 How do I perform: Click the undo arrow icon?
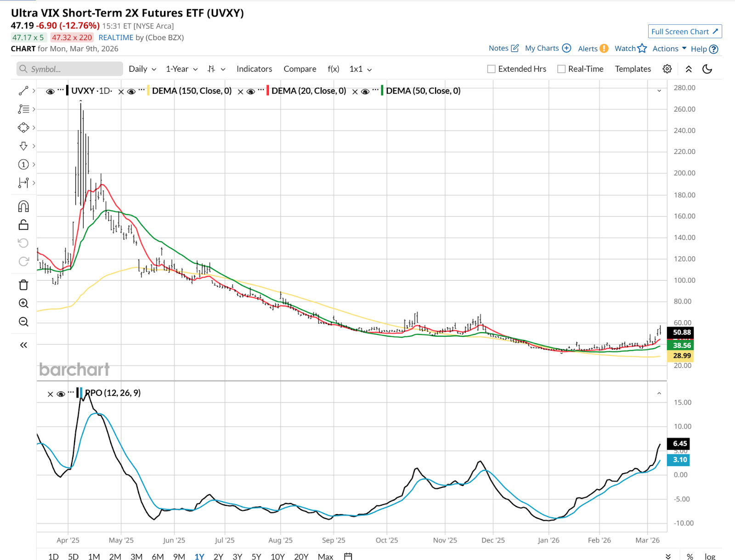point(23,243)
